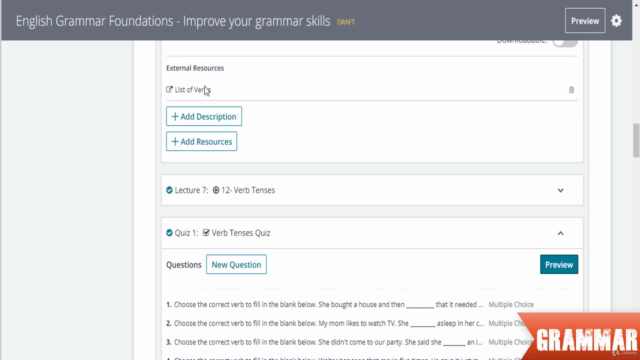Click the Lecture 7 completed check icon
The width and height of the screenshot is (640, 360).
point(169,190)
